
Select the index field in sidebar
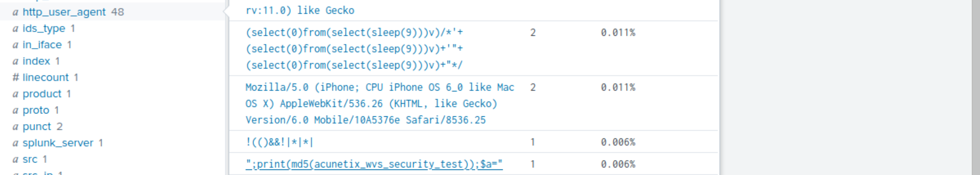(x=36, y=61)
